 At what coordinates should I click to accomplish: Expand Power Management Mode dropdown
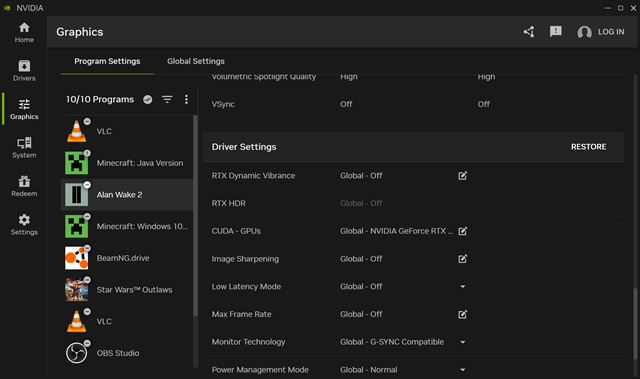[x=462, y=370]
